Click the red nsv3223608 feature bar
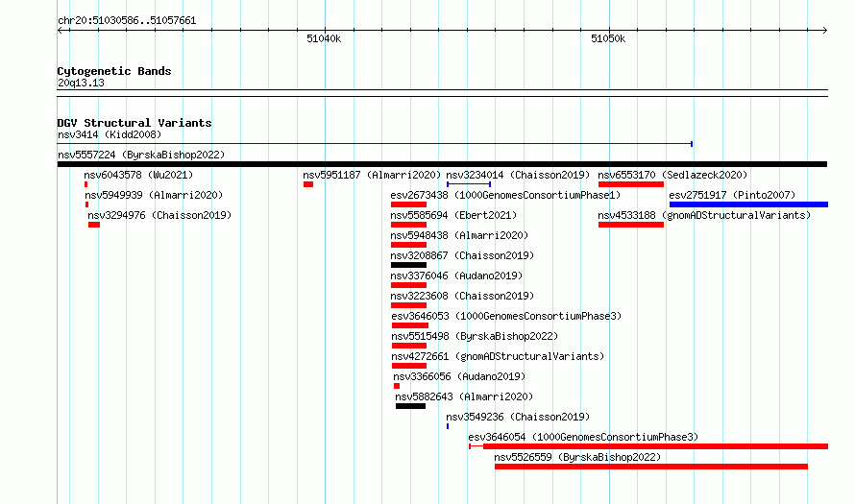 408,305
